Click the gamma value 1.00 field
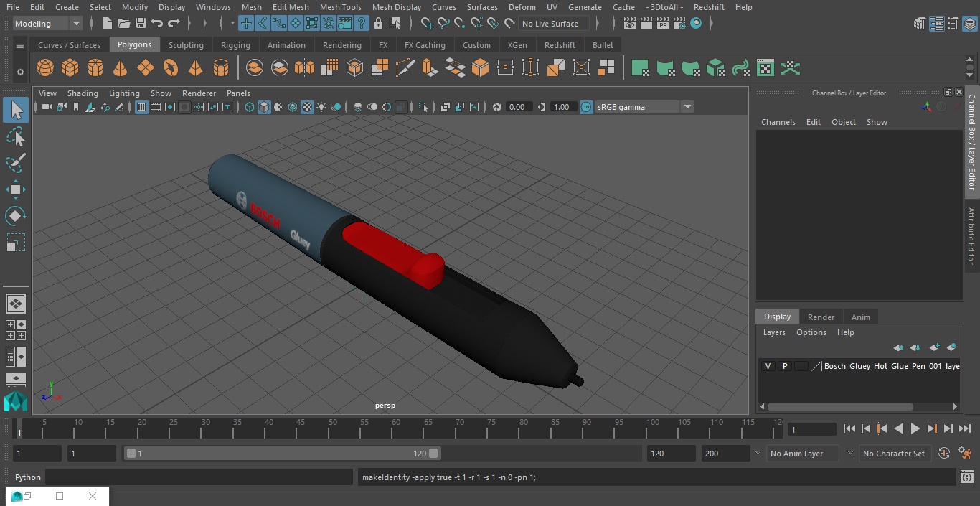The image size is (980, 506). (x=562, y=107)
